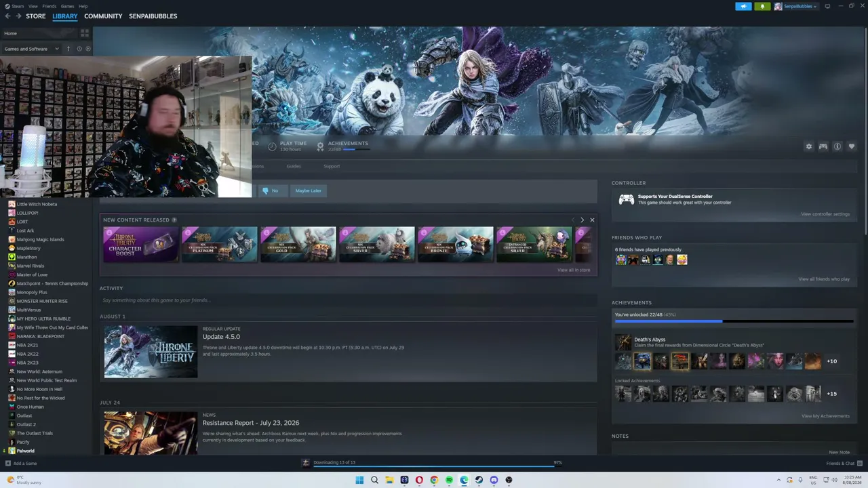Open Update 4.5.0 news thumbnail image

(x=151, y=352)
